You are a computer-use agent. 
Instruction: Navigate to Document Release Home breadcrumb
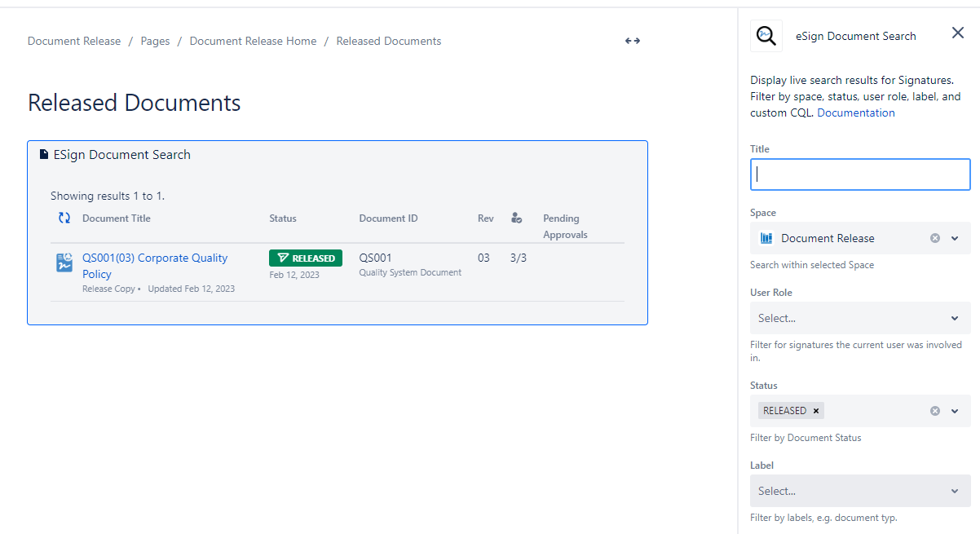253,41
